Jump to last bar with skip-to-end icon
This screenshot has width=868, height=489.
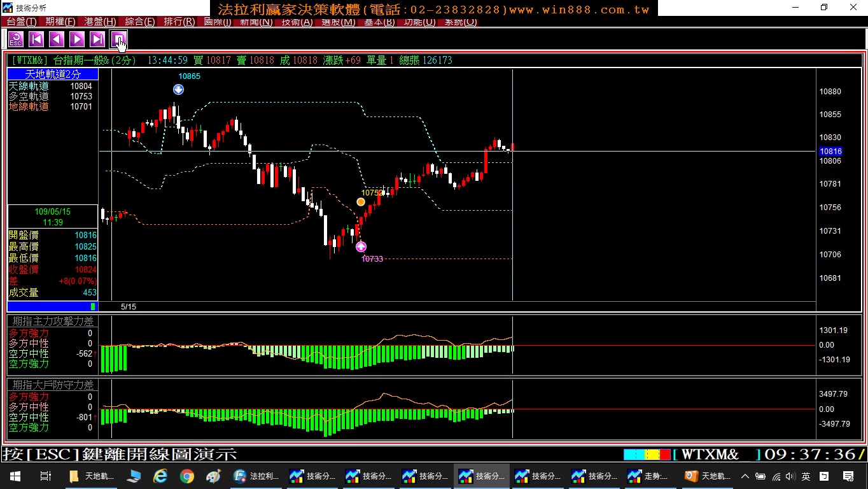coord(97,39)
